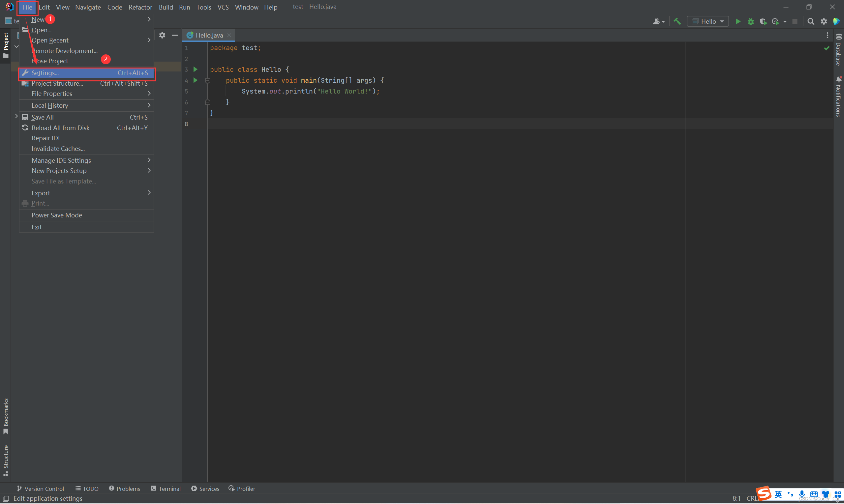Expand the File Properties submenu
The width and height of the screenshot is (844, 504).
click(x=89, y=94)
